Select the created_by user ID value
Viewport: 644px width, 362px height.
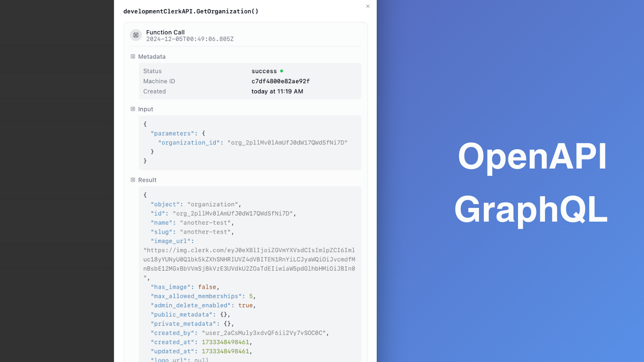coord(264,333)
